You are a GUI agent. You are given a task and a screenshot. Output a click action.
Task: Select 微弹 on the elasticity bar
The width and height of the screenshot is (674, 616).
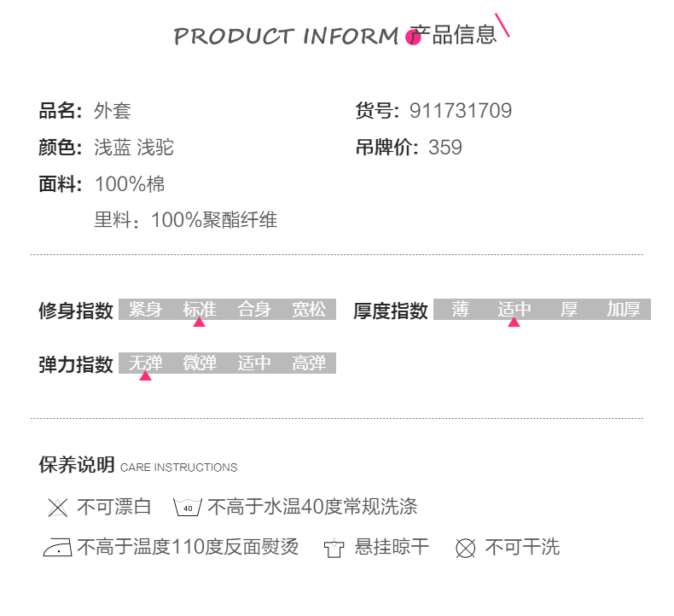[200, 363]
